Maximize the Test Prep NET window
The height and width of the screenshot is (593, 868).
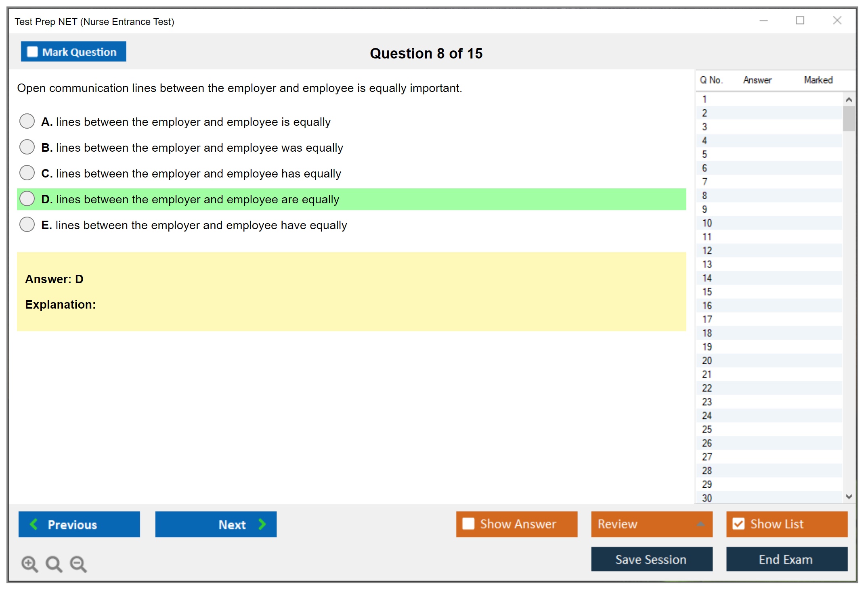[x=800, y=21]
